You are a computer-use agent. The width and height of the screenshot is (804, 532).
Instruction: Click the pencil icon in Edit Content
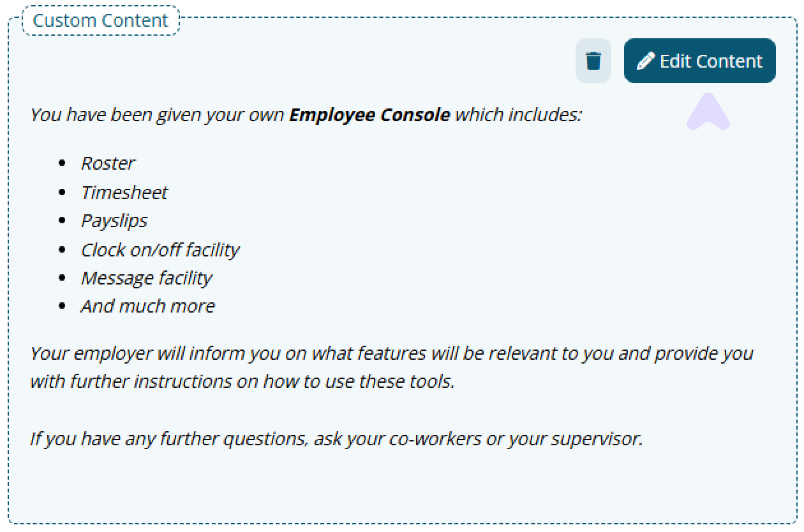pyautogui.click(x=646, y=61)
